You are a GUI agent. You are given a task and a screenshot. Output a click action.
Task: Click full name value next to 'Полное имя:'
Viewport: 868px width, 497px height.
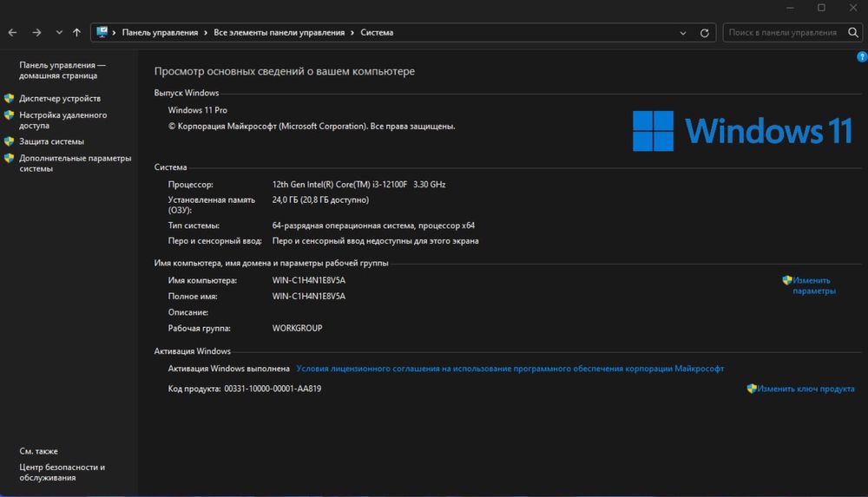308,297
